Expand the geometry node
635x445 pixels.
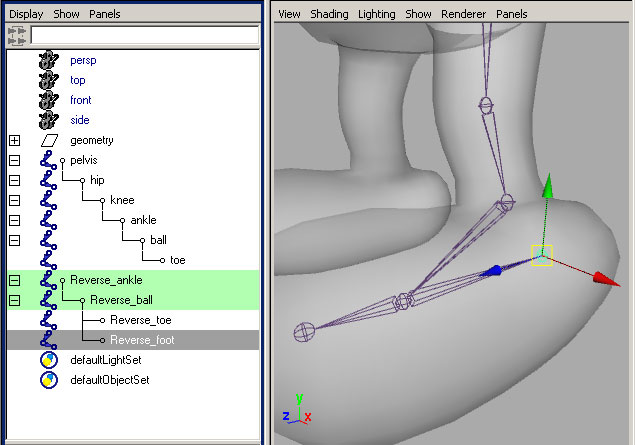coord(15,140)
